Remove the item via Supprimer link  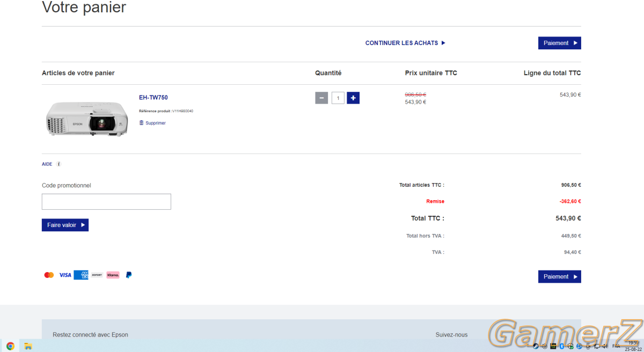[x=152, y=123]
